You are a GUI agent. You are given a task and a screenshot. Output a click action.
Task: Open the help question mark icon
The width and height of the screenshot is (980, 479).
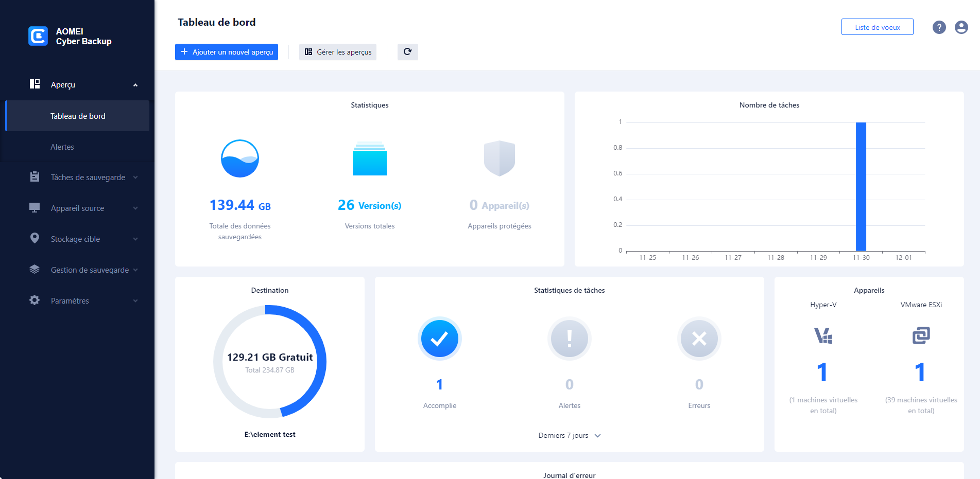point(939,27)
